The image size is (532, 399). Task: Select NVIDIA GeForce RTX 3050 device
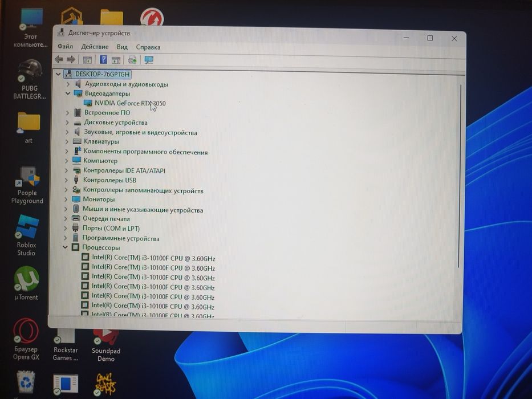point(130,103)
